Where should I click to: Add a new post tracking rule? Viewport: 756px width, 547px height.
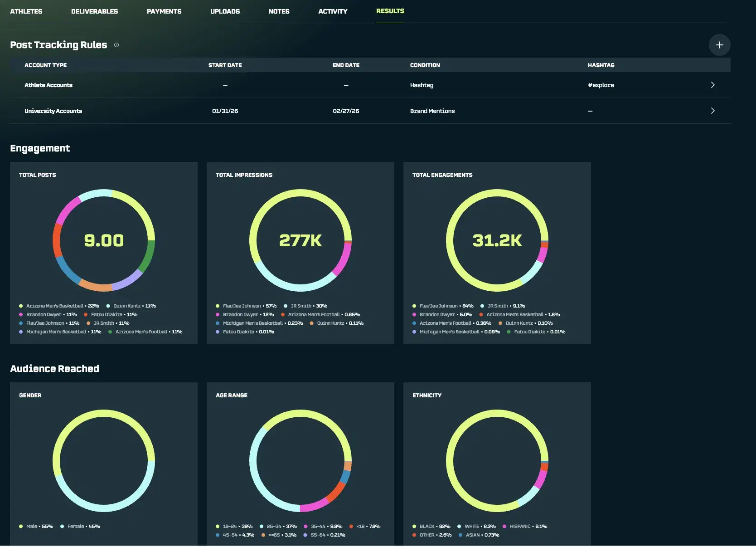(719, 45)
